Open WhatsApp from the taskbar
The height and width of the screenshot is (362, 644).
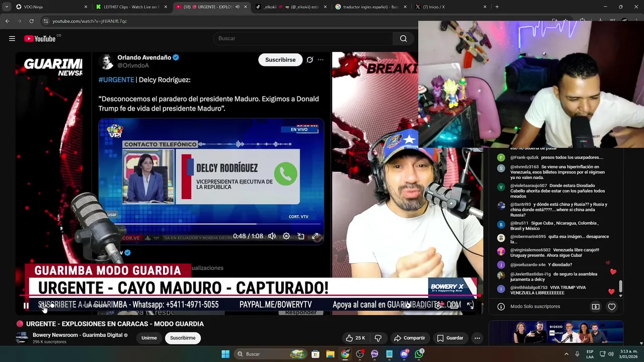click(x=419, y=354)
